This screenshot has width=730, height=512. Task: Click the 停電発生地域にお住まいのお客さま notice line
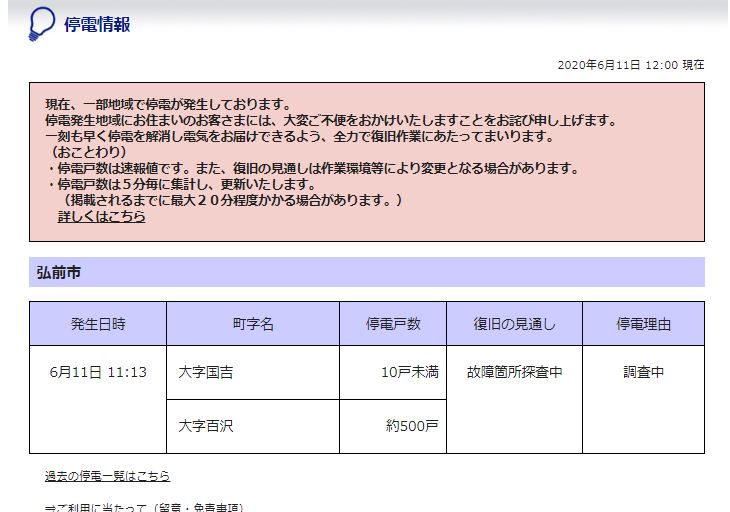[x=331, y=121]
